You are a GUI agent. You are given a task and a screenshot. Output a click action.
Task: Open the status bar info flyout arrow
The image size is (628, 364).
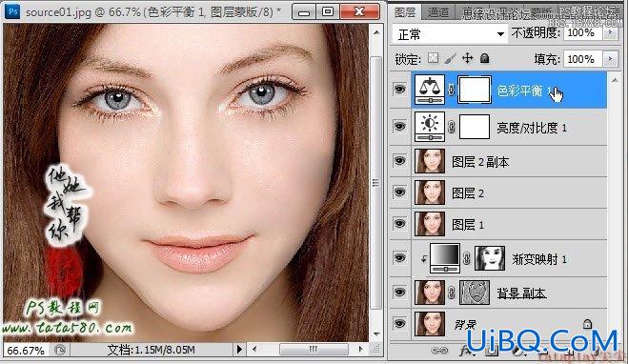[239, 349]
